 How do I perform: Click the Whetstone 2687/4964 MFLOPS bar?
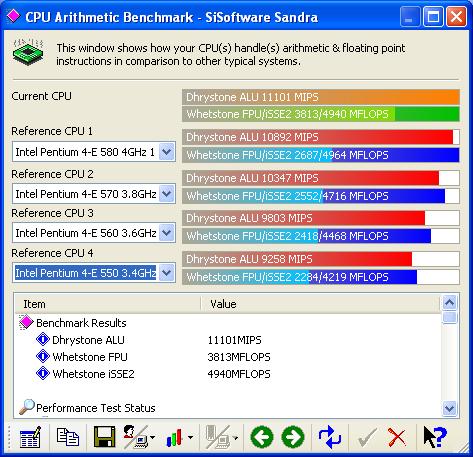[321, 155]
